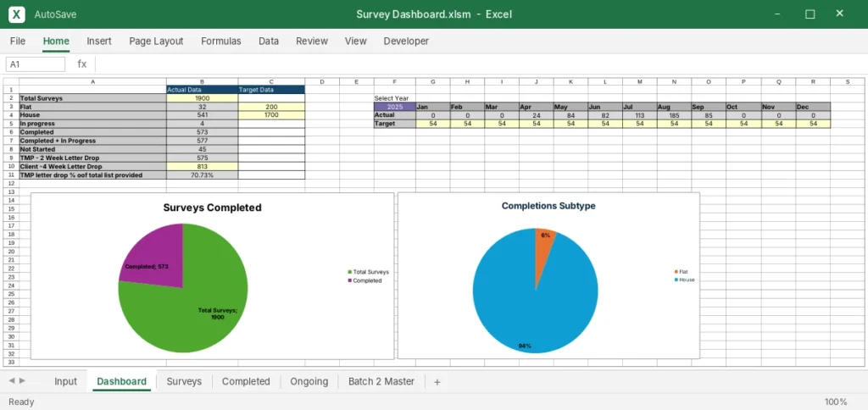Click the Flat legend entry
The image size is (868, 410).
[681, 272]
